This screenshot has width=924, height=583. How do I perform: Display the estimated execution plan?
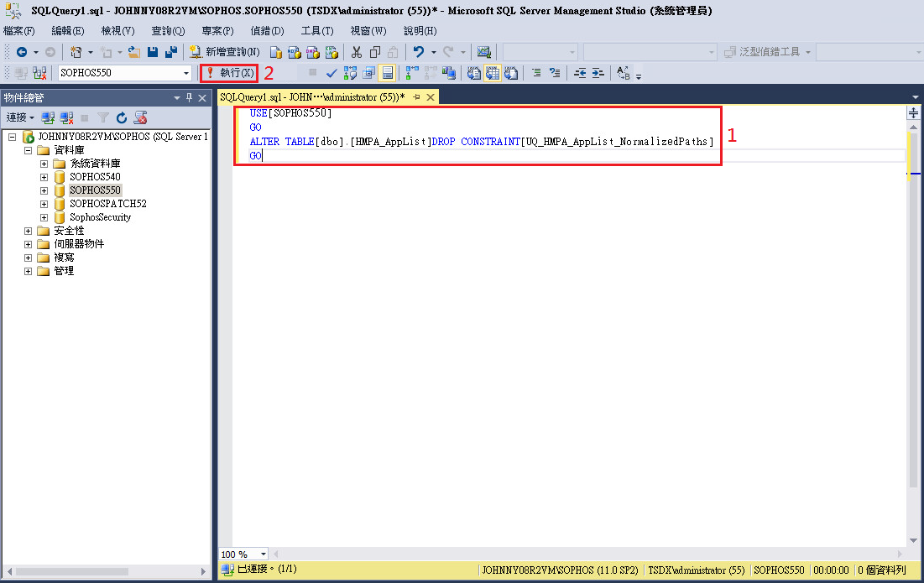[x=350, y=73]
